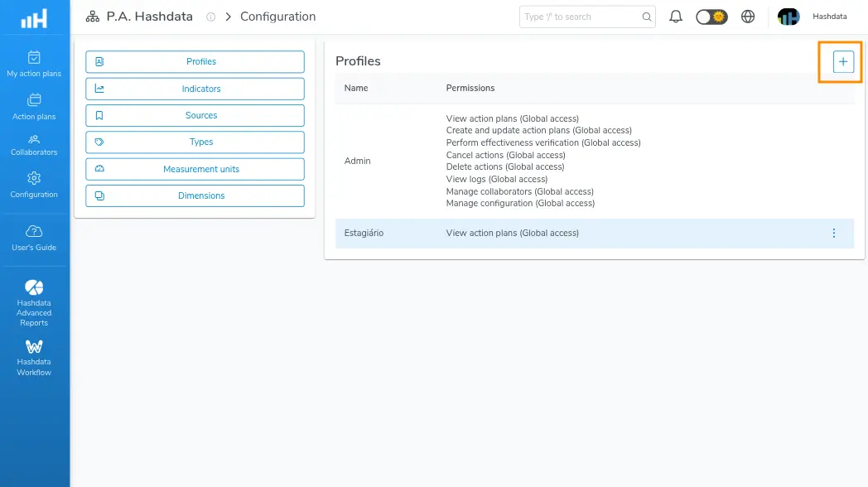
Task: Click the P.A. Hashdata breadcrumb title
Action: point(149,17)
